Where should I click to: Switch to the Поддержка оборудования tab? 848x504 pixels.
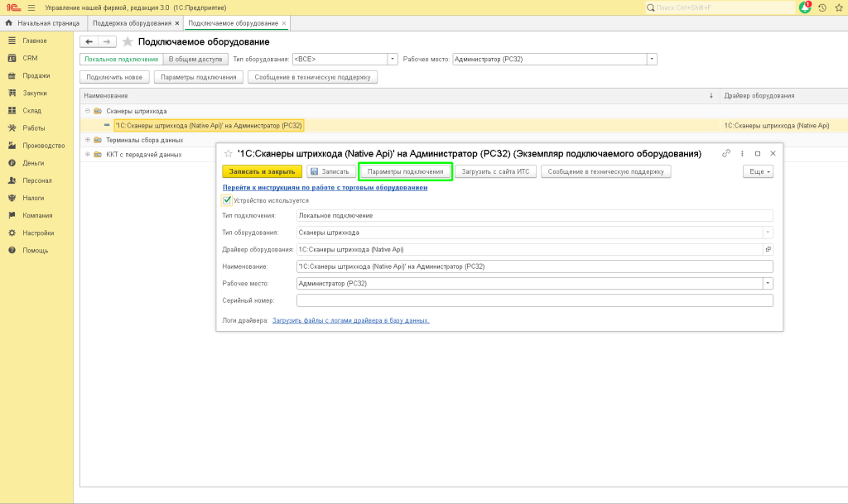coord(132,23)
